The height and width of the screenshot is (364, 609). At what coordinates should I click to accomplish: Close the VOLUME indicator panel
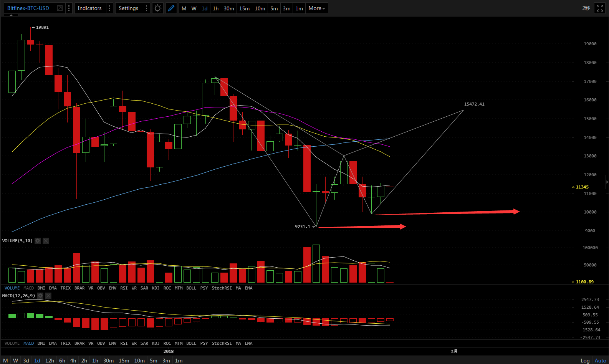[x=46, y=241]
